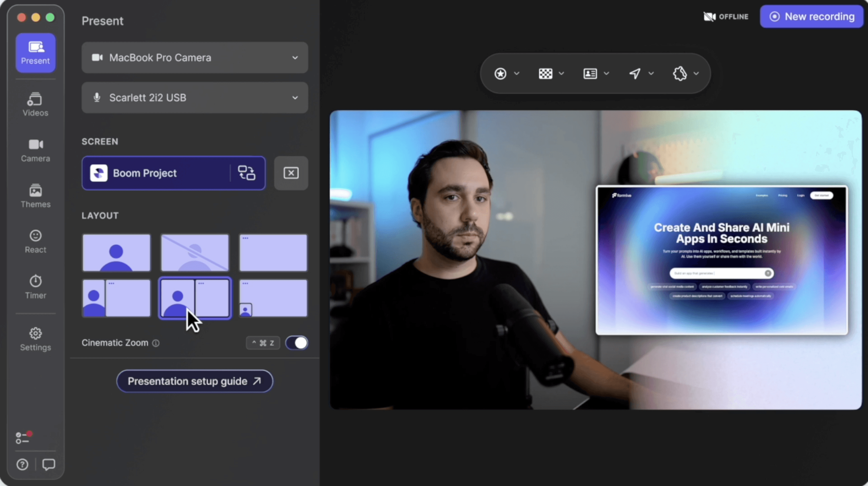The width and height of the screenshot is (868, 486).
Task: Toggle the Cinematic Zoom switch
Action: [297, 343]
